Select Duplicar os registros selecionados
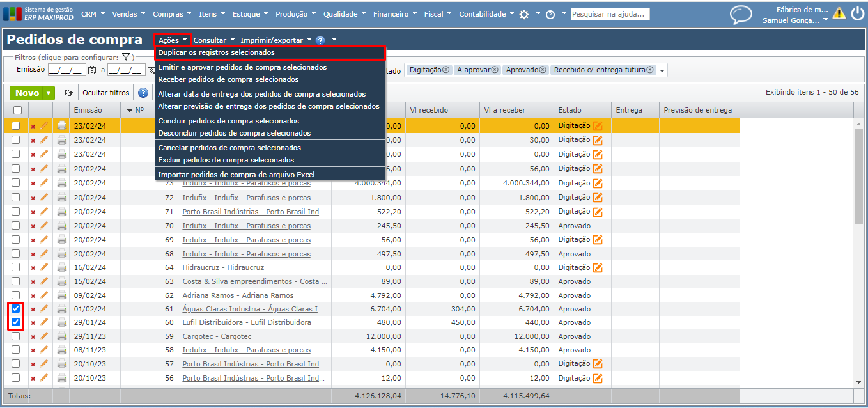Screen dimensions: 868x408 (x=216, y=52)
